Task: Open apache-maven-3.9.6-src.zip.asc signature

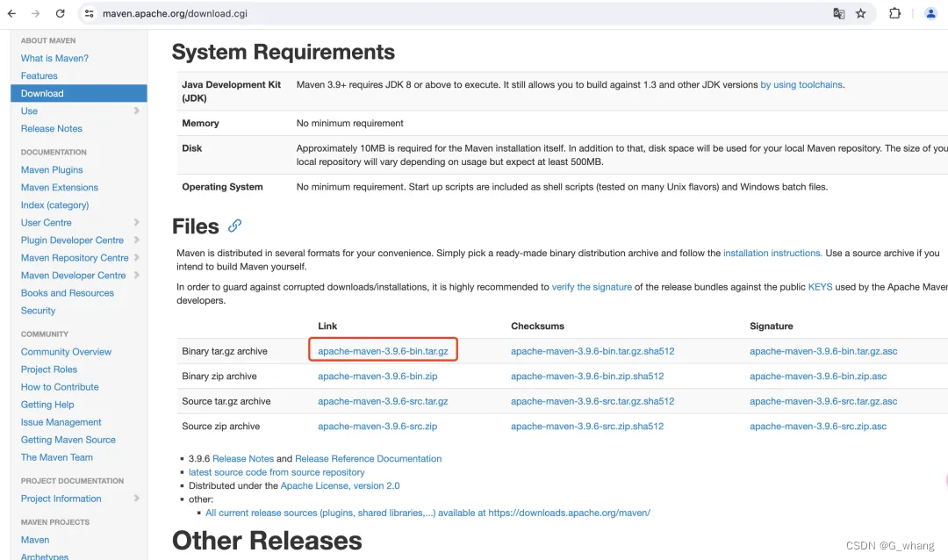Action: click(x=818, y=426)
